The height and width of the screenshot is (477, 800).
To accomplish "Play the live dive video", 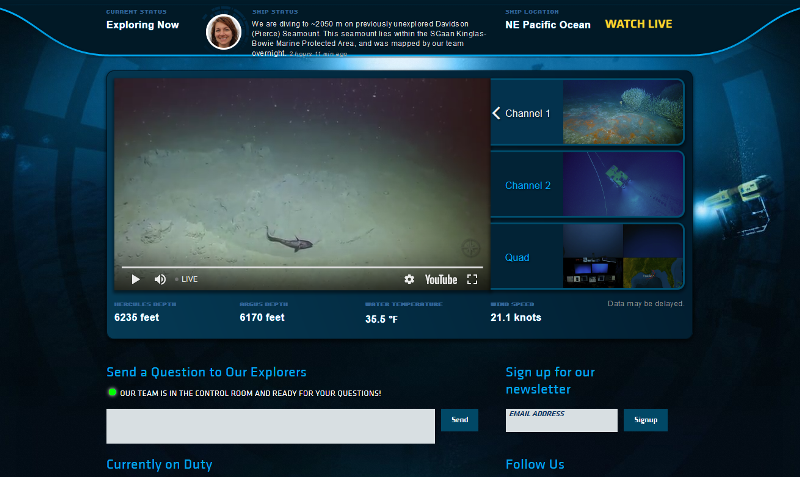I will click(136, 280).
